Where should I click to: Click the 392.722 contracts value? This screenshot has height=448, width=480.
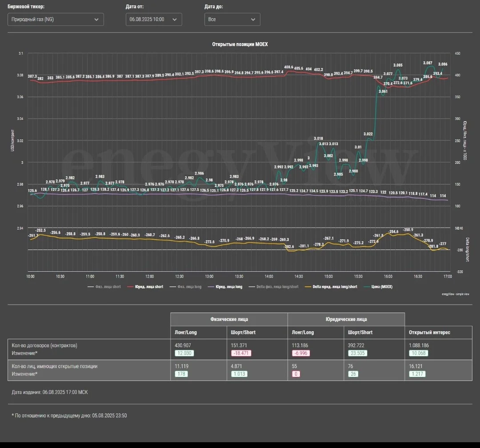[356, 345]
